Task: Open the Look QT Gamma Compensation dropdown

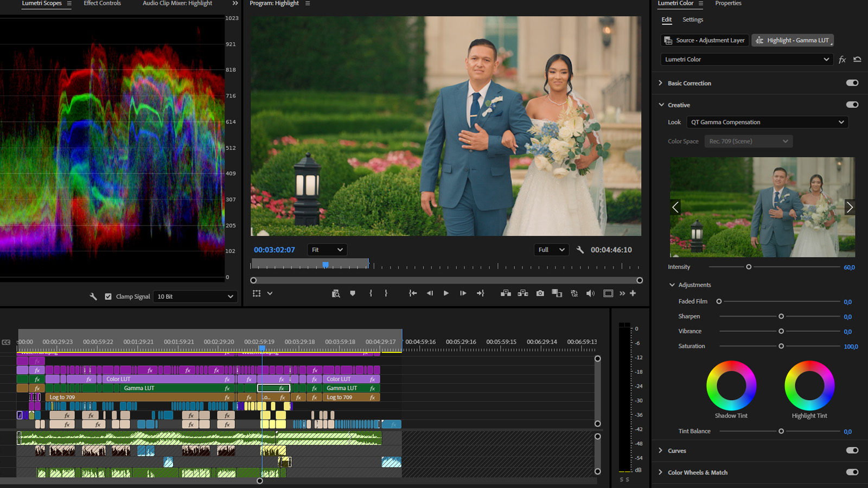Action: (x=767, y=122)
